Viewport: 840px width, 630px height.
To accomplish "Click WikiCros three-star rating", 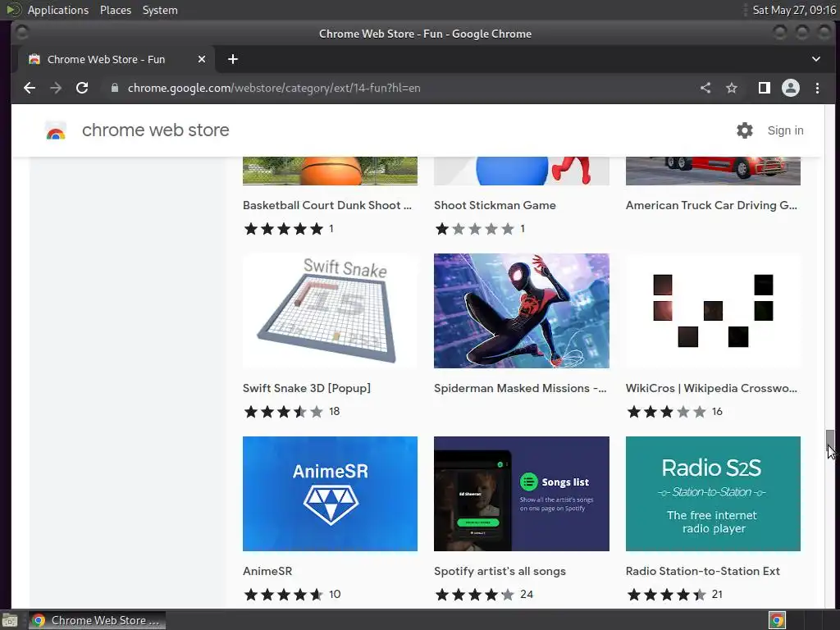I will (666, 412).
